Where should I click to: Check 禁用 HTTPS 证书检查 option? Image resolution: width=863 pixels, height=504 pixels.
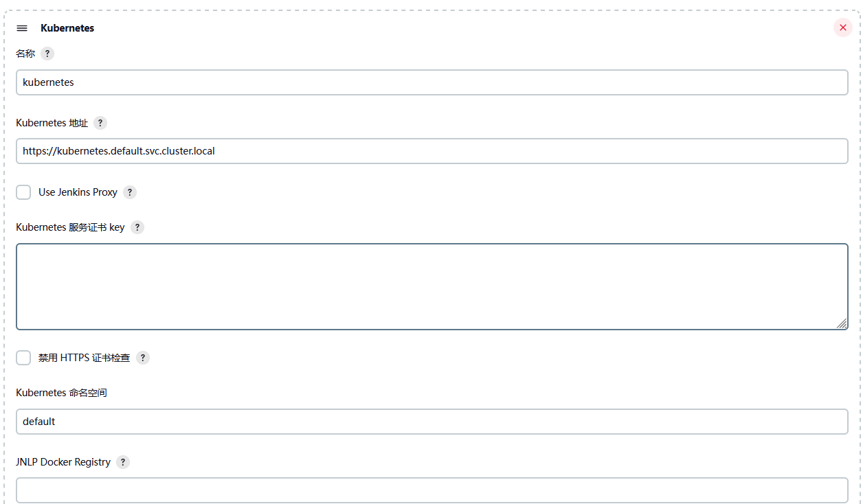tap(23, 358)
